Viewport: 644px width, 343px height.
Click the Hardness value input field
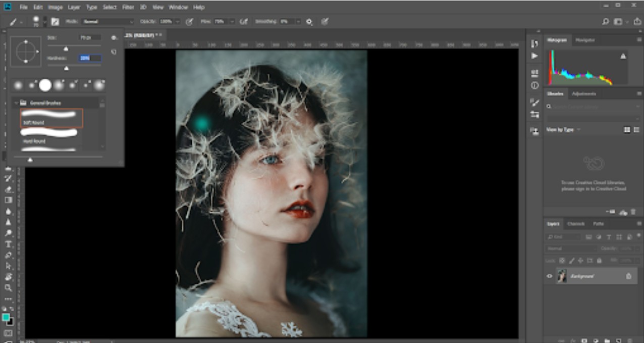(90, 59)
